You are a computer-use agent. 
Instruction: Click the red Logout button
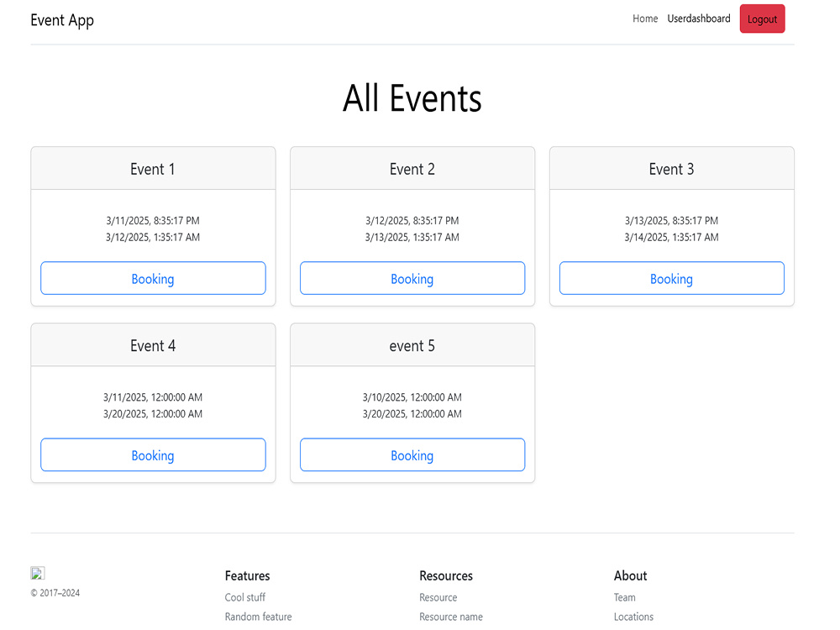[x=763, y=18]
